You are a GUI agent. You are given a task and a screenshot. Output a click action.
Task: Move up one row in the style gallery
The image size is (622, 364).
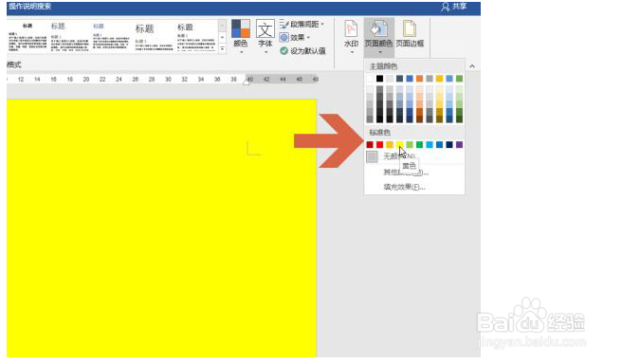tap(222, 26)
